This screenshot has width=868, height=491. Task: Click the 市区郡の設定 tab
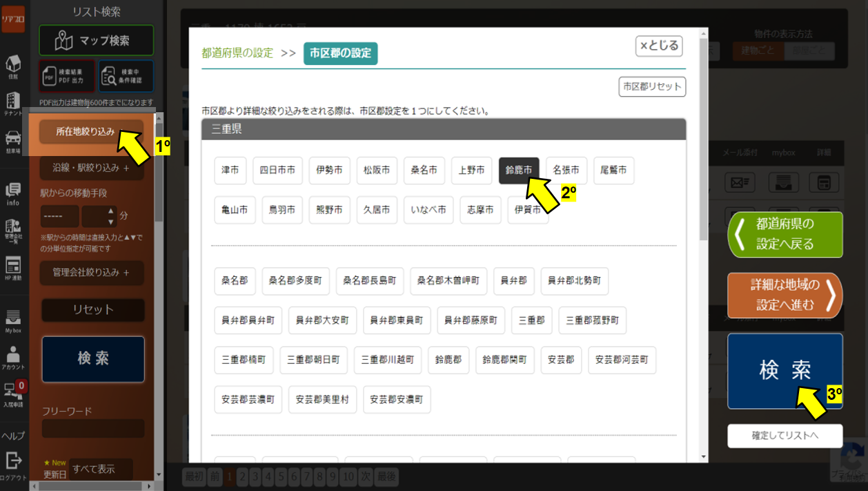click(x=340, y=53)
